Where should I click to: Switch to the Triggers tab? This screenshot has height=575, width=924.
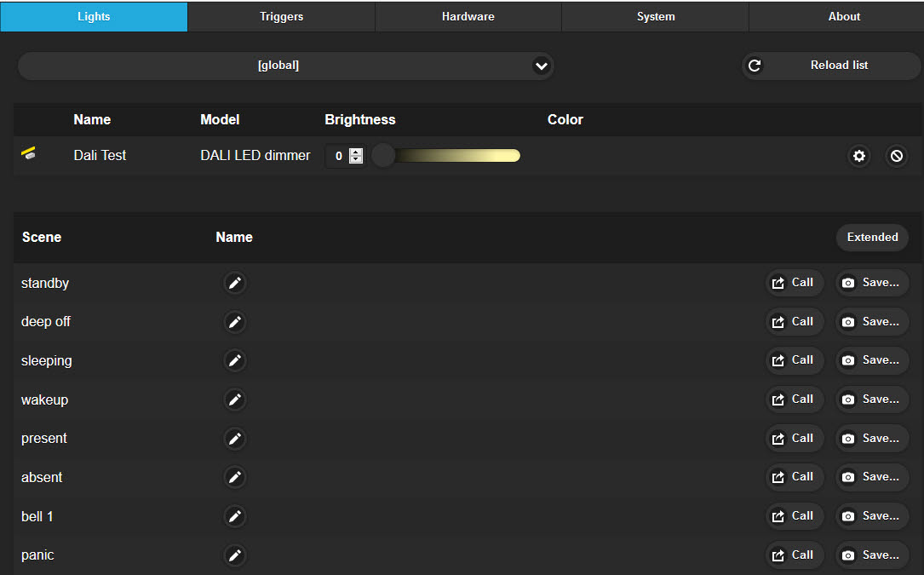pos(280,16)
